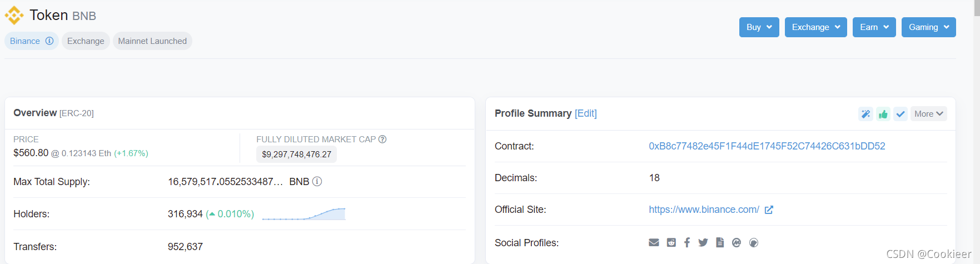
Task: Open the contract address link
Action: (x=767, y=146)
